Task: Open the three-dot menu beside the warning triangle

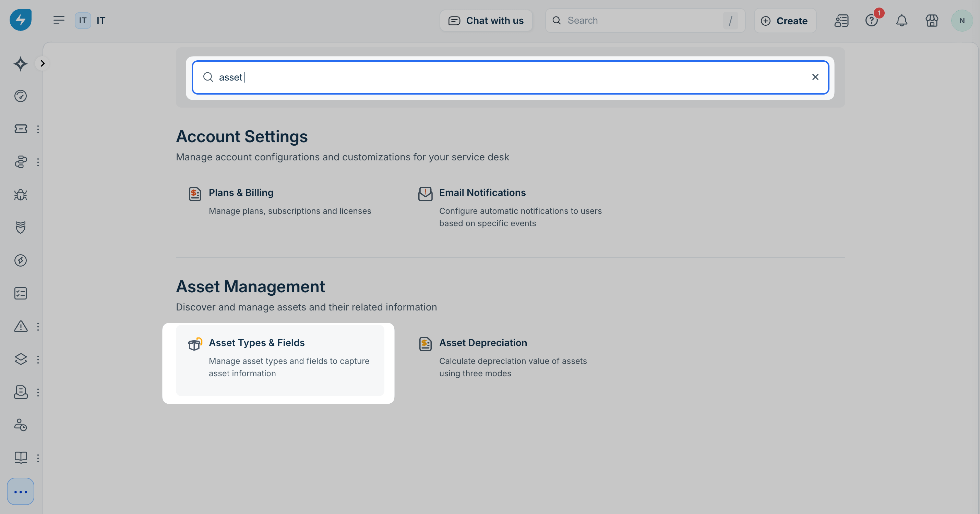Action: [x=38, y=327]
